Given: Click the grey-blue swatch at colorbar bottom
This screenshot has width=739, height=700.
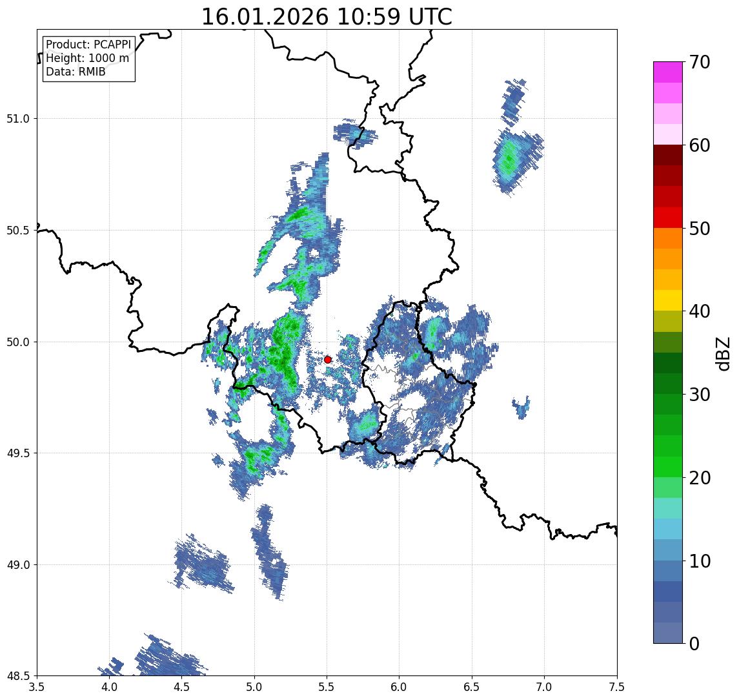Looking at the screenshot, I should point(668,633).
